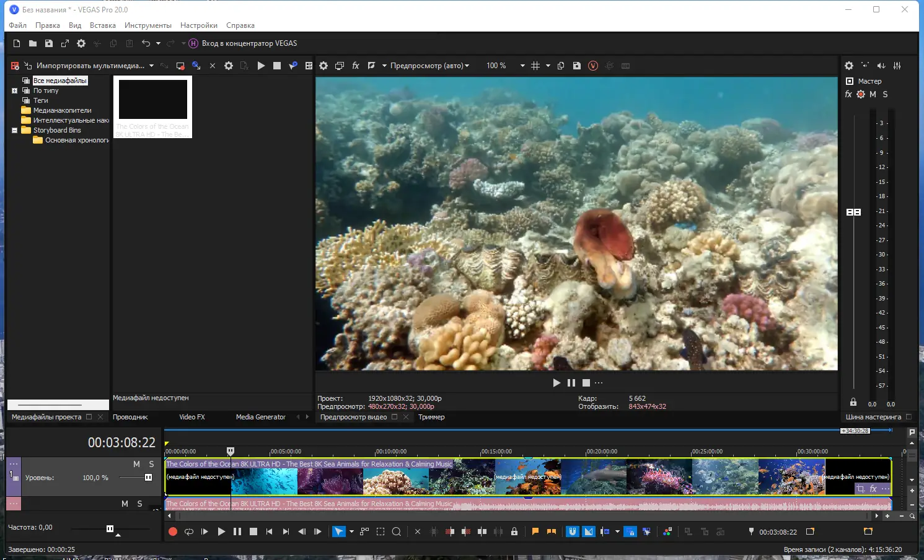
Task: Open the master bus FX button
Action: click(x=848, y=94)
